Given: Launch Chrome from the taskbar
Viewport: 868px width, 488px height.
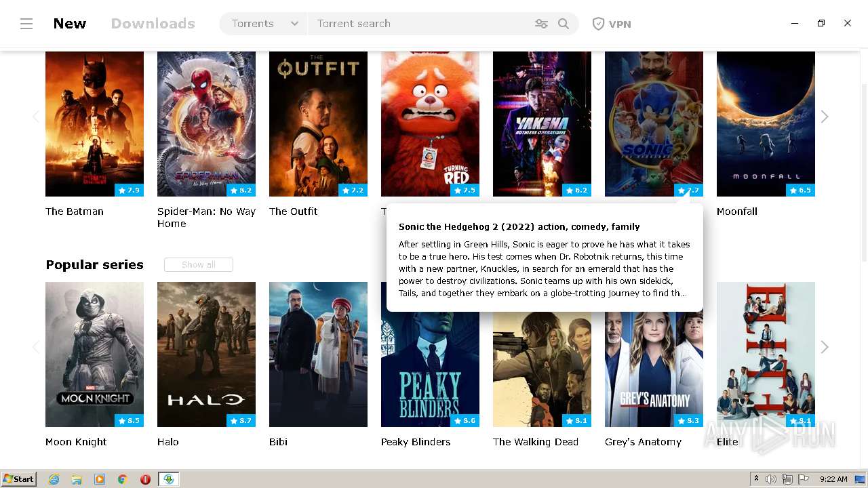Looking at the screenshot, I should pos(123,479).
